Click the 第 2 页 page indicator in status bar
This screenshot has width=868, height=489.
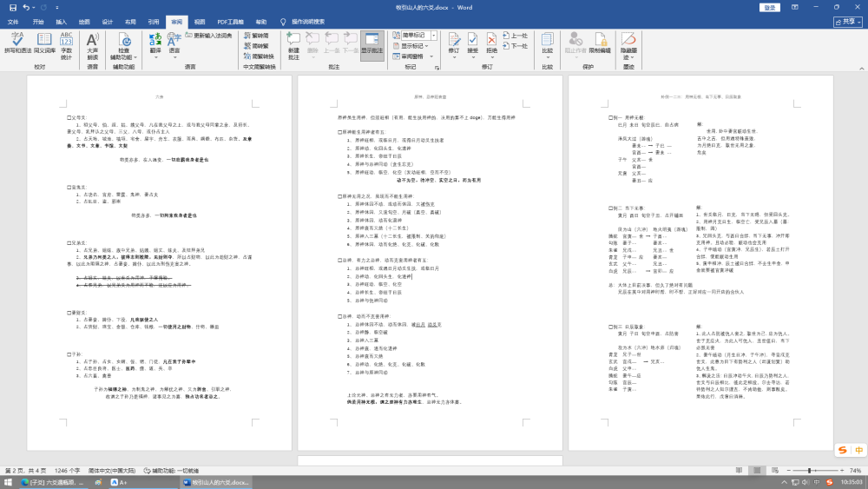click(x=25, y=471)
